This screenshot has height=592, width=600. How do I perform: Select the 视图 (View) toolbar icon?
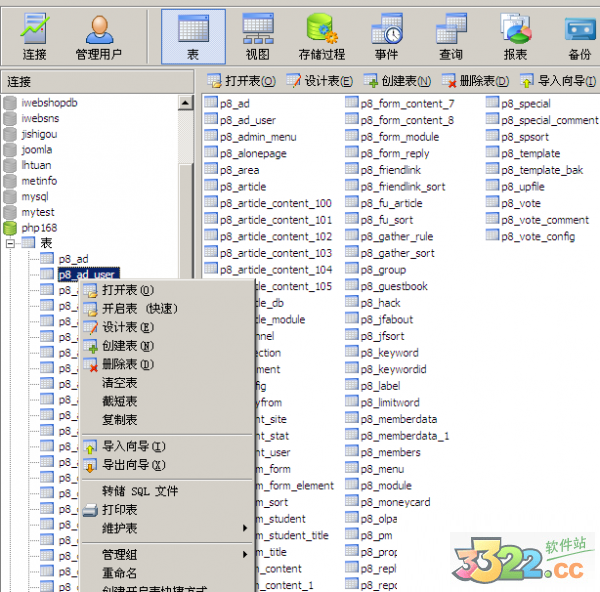point(257,37)
